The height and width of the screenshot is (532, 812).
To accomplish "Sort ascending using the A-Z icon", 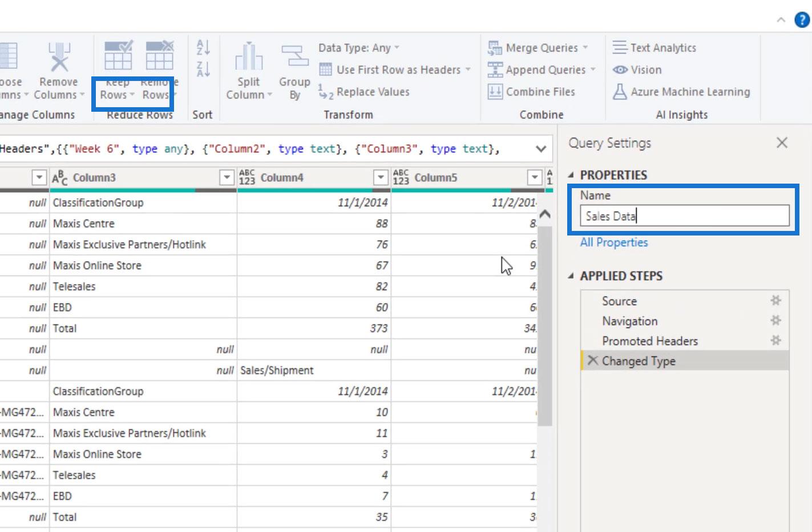I will click(x=203, y=47).
